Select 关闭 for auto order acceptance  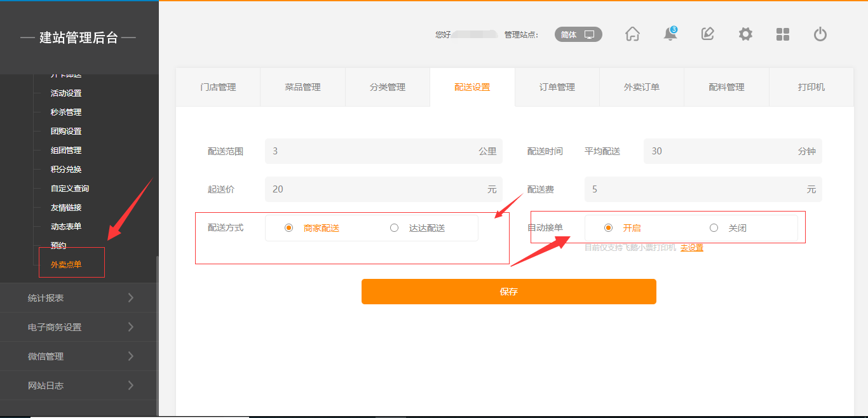[x=714, y=228]
